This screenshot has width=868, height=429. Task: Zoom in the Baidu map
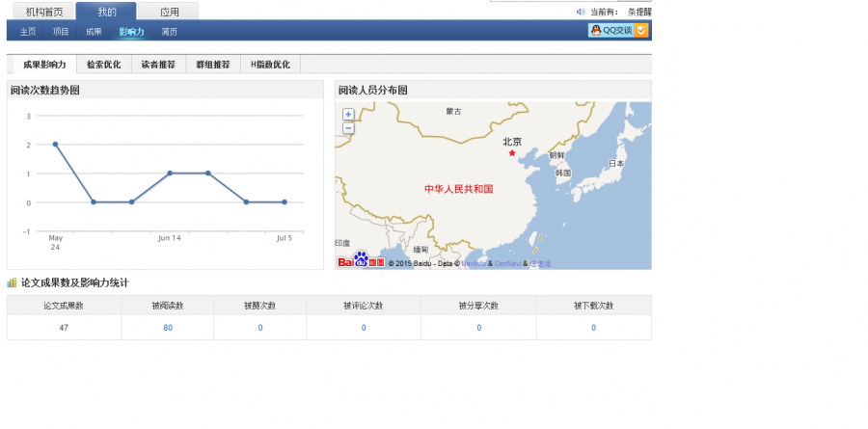tap(348, 115)
